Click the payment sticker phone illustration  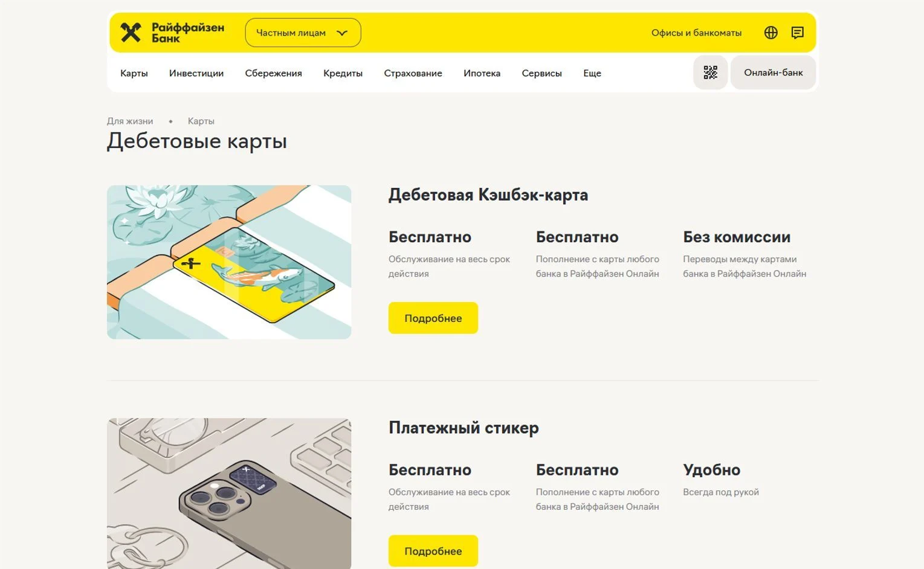point(229,493)
